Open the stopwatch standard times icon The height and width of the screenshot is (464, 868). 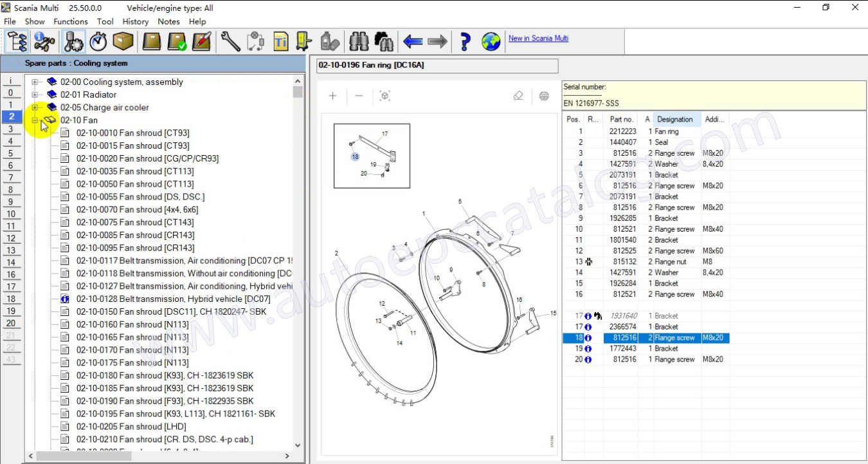point(98,42)
